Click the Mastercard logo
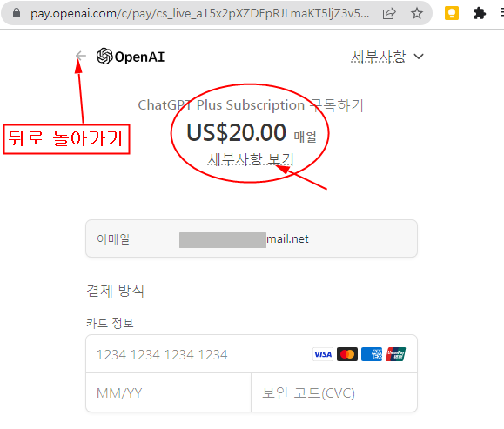This screenshot has width=504, height=429. click(x=347, y=354)
